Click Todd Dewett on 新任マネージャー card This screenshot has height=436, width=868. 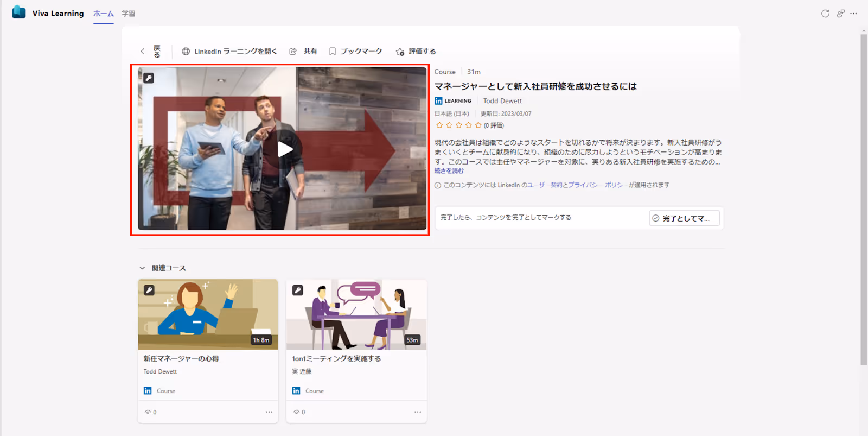tap(160, 372)
